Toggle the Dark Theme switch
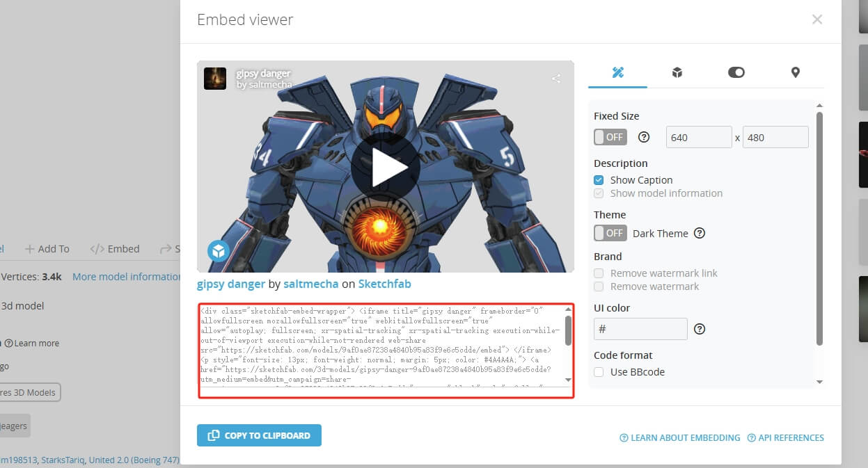Viewport: 868px width, 468px height. [x=610, y=233]
